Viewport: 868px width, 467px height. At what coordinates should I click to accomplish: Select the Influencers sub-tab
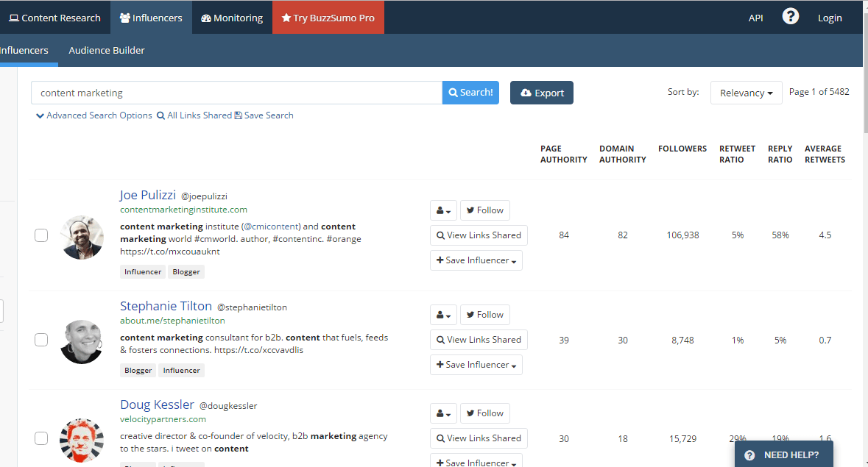[24, 50]
